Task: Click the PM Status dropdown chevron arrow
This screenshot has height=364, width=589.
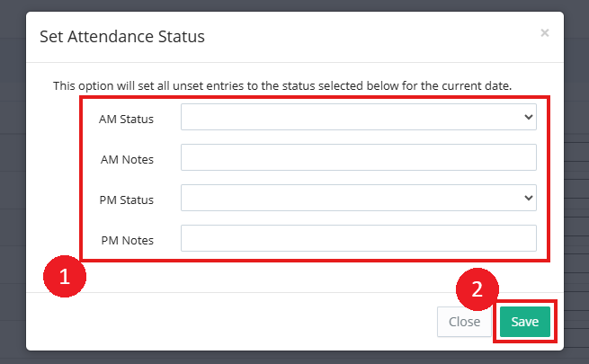Action: click(x=527, y=198)
